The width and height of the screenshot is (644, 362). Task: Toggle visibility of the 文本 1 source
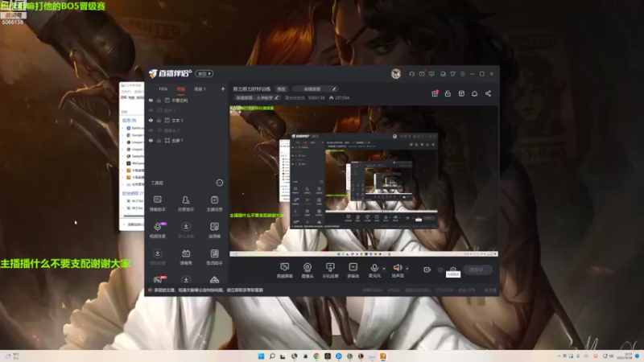click(151, 120)
